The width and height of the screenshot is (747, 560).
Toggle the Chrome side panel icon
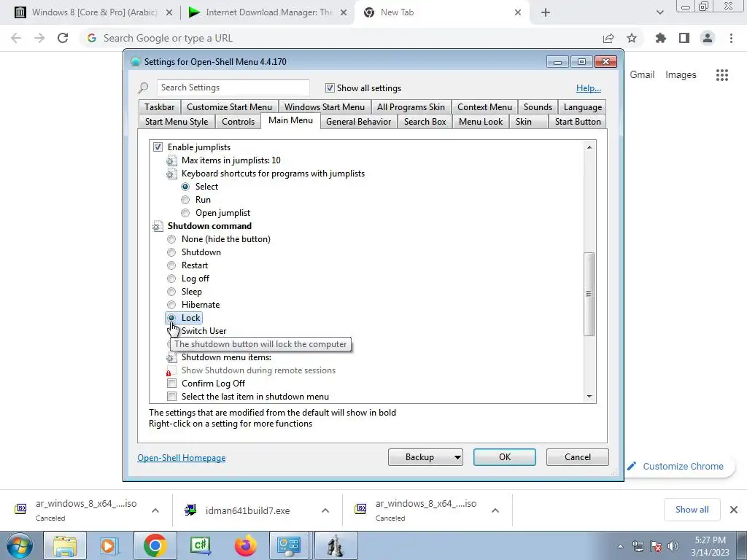[684, 38]
